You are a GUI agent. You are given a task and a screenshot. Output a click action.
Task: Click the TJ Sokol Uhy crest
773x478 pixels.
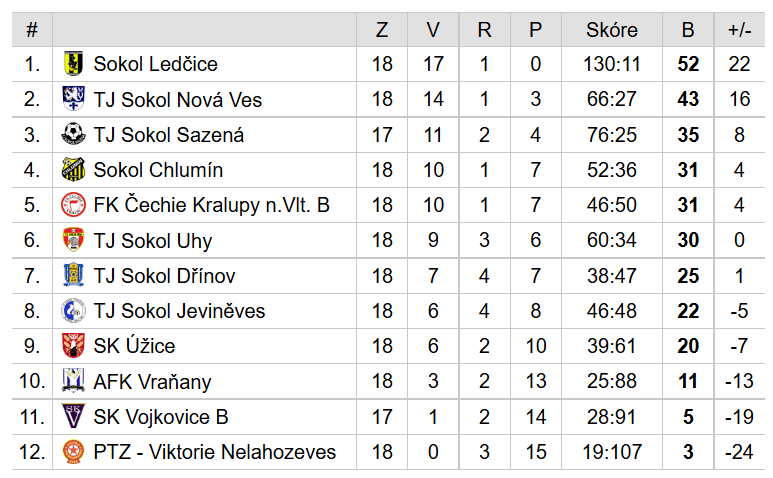(73, 240)
